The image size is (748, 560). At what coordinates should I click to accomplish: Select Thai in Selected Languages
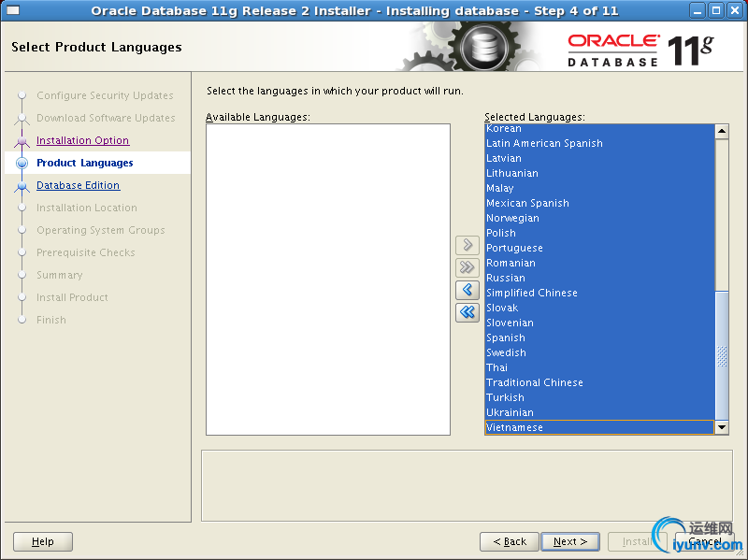pos(599,367)
